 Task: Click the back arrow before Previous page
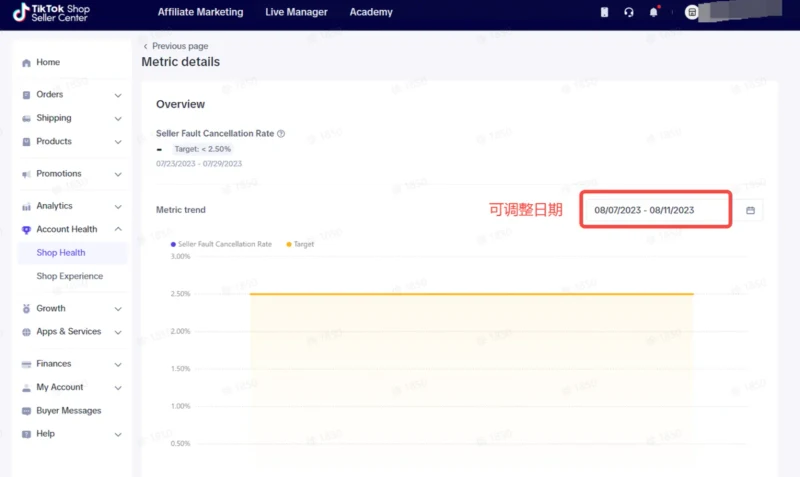tap(145, 46)
